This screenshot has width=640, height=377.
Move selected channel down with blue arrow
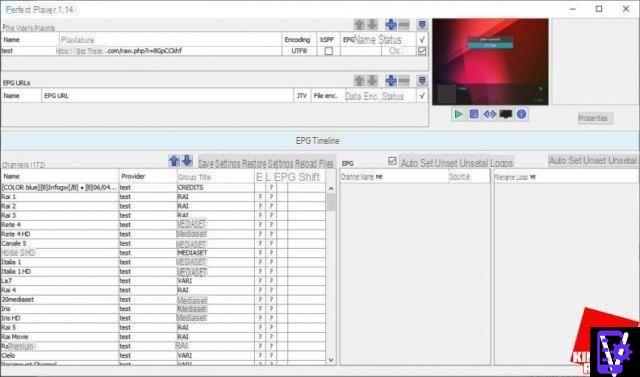click(187, 161)
